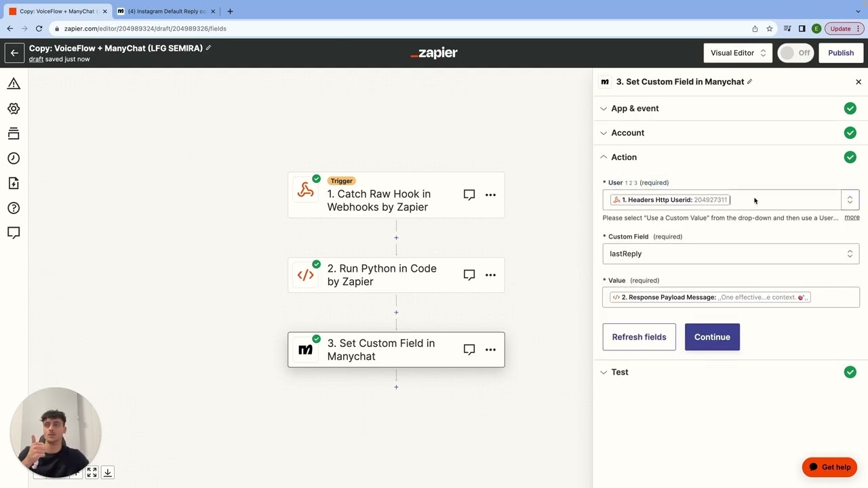Open Chrome profile avatar E

[816, 28]
